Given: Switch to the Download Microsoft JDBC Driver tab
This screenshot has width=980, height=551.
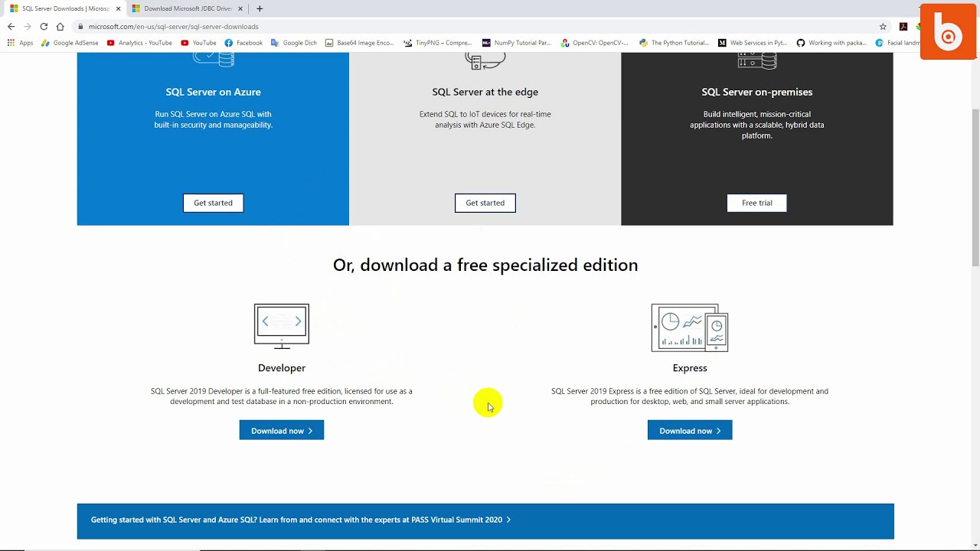Looking at the screenshot, I should (x=187, y=8).
